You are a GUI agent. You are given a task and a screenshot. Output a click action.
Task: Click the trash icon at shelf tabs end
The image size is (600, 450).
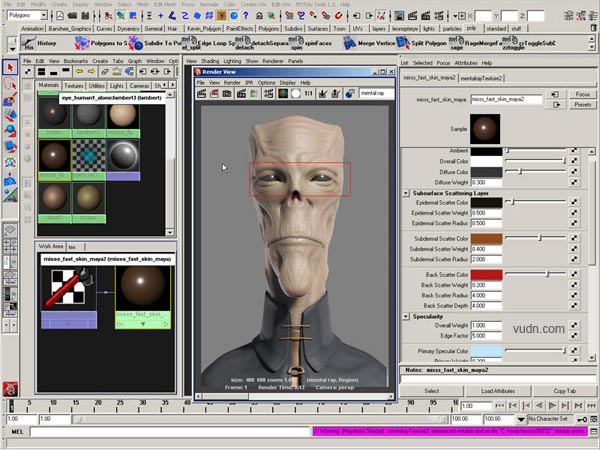pos(593,28)
